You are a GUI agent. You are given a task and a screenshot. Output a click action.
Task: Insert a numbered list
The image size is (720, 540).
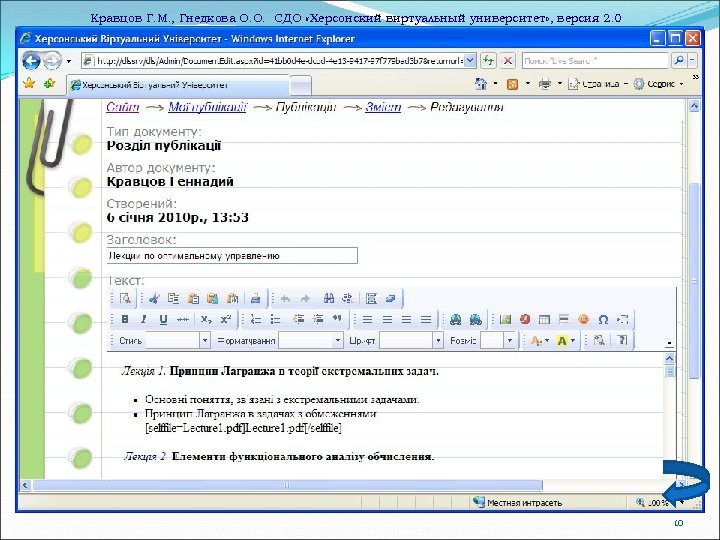(256, 319)
